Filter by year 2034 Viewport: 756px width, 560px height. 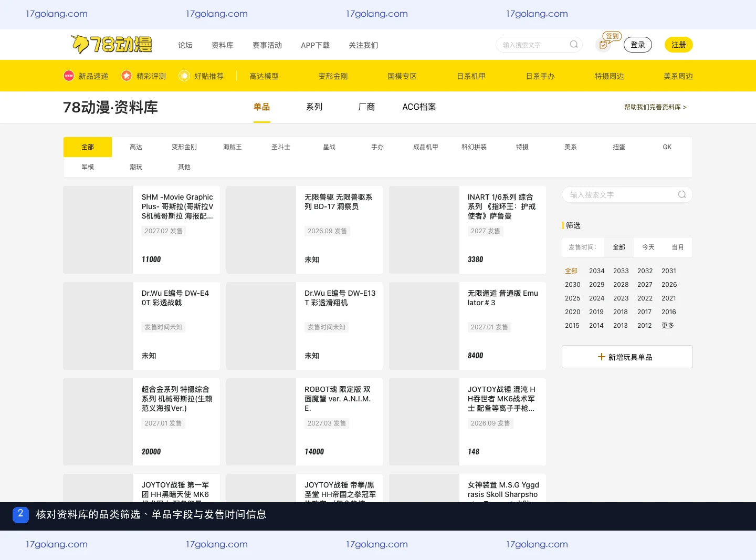coord(596,271)
